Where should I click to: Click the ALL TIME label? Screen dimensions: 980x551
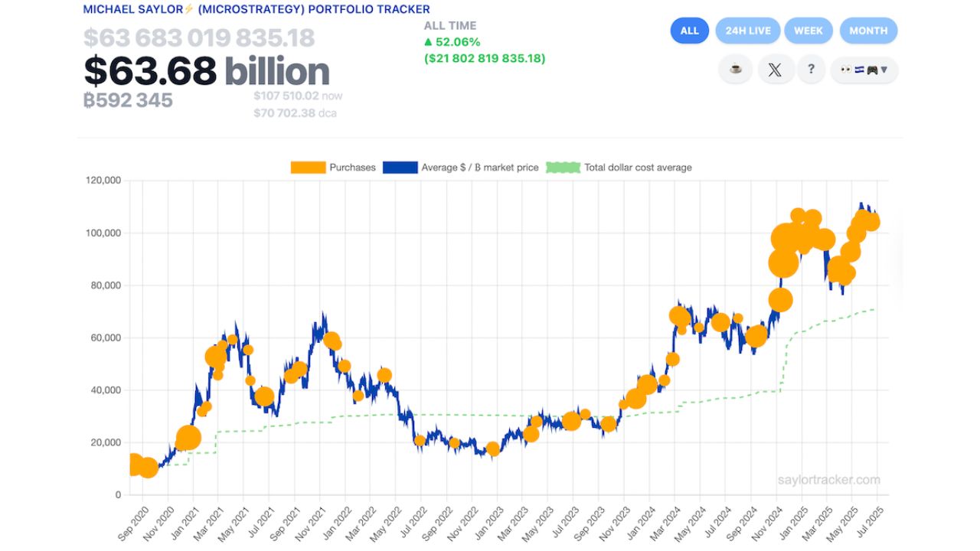450,26
